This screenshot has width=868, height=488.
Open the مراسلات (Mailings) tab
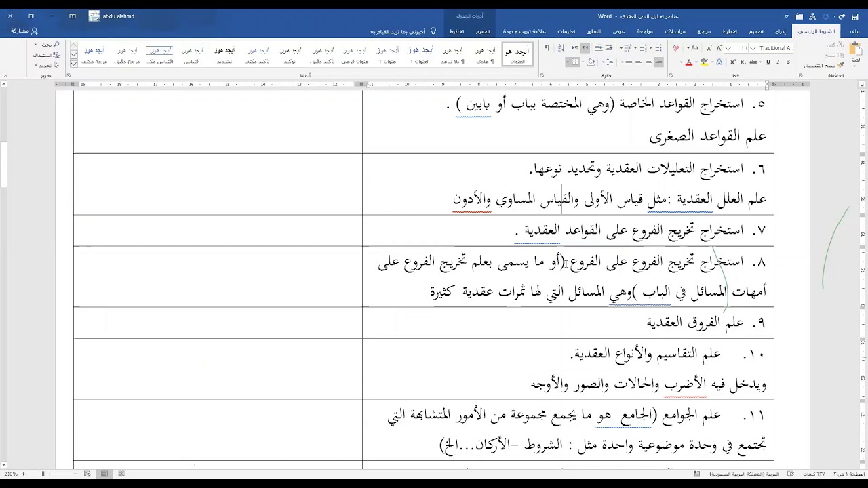675,31
